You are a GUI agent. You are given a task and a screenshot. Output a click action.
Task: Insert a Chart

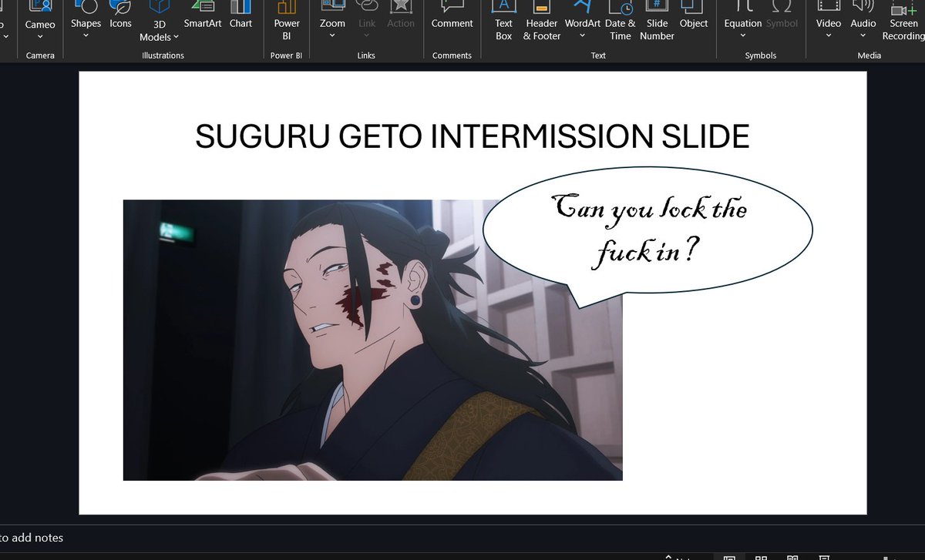click(x=240, y=19)
